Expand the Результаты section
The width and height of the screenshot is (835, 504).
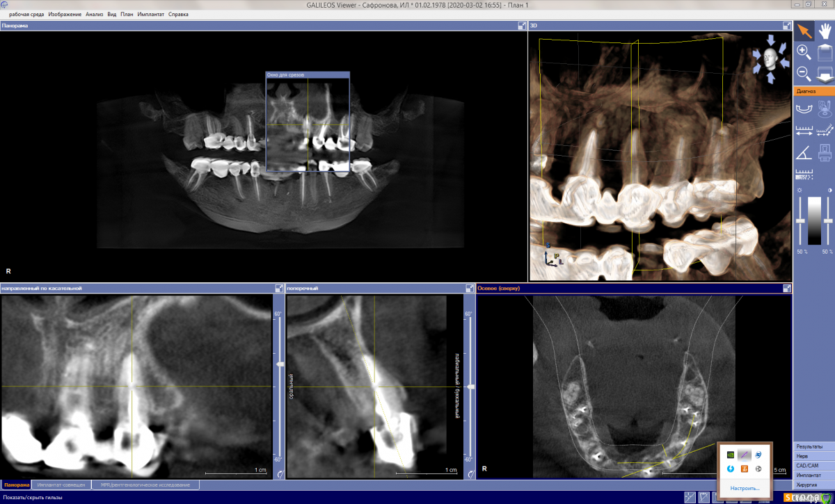pyautogui.click(x=813, y=446)
